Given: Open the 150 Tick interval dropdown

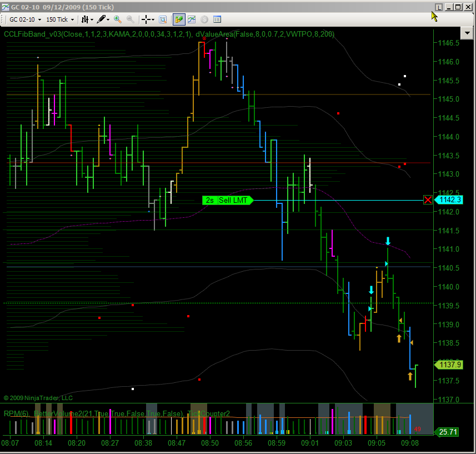Looking at the screenshot, I should point(60,20).
